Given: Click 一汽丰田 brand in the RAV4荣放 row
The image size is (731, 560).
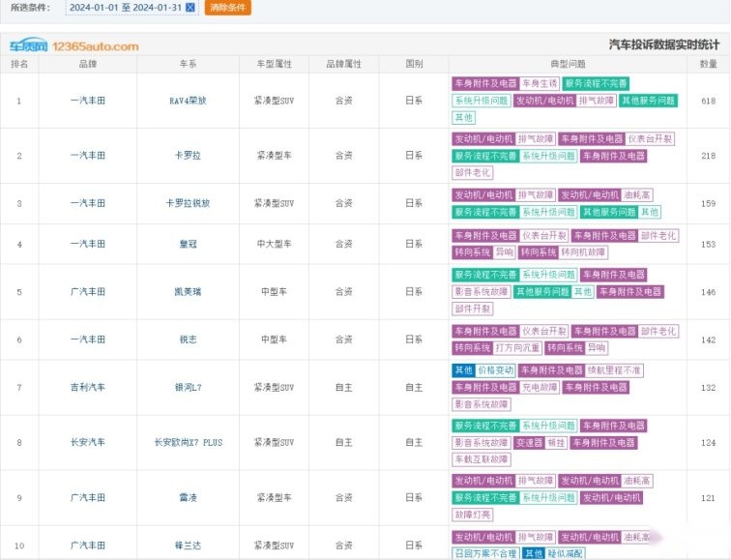Looking at the screenshot, I should 88,101.
